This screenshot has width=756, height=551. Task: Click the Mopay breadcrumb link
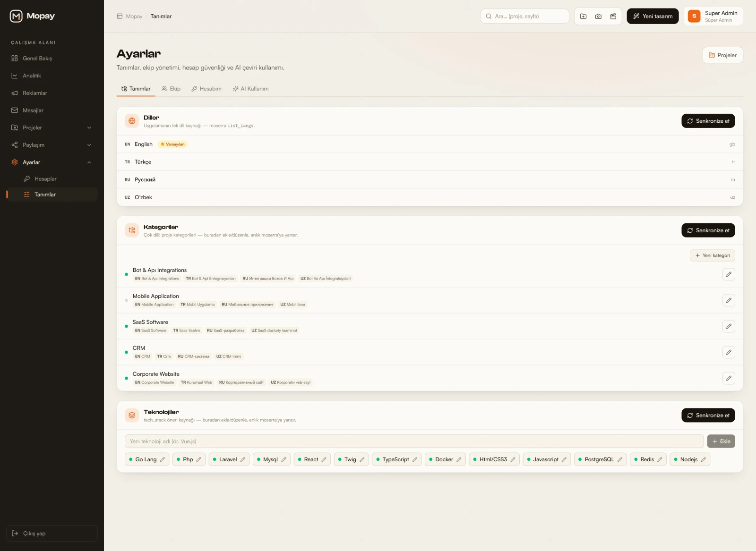point(134,16)
